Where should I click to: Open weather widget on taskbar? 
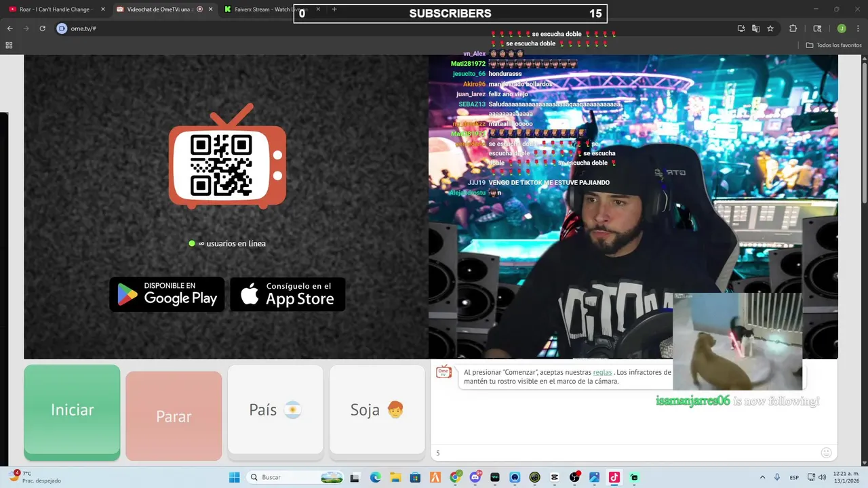pos(34,477)
